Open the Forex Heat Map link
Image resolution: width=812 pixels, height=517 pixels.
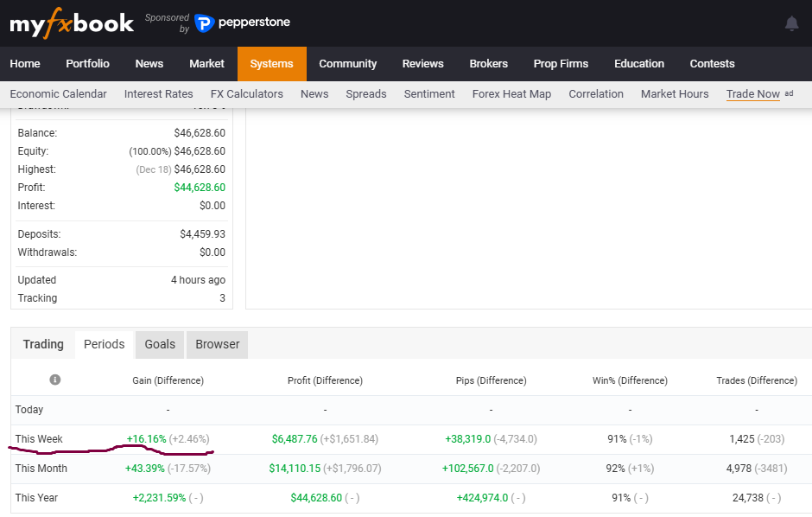click(511, 93)
